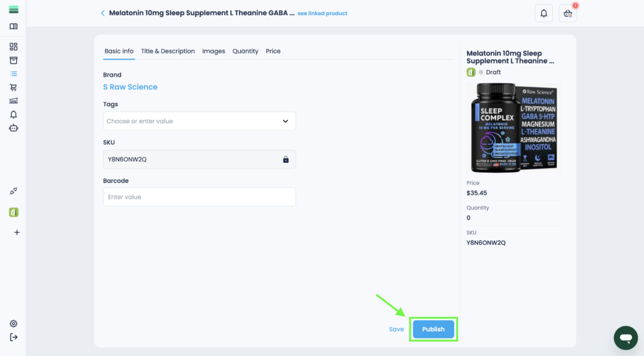644x356 pixels.
Task: Open the basket icon with red badge
Action: tap(567, 13)
